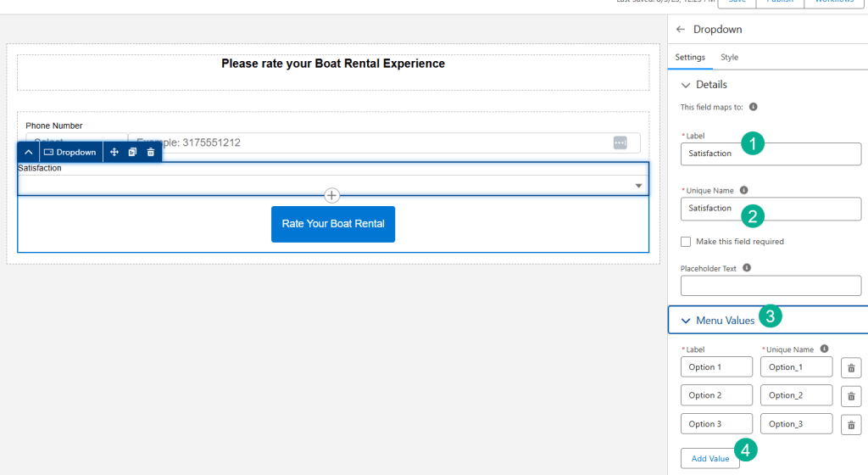Collapse the Details section

tap(686, 85)
